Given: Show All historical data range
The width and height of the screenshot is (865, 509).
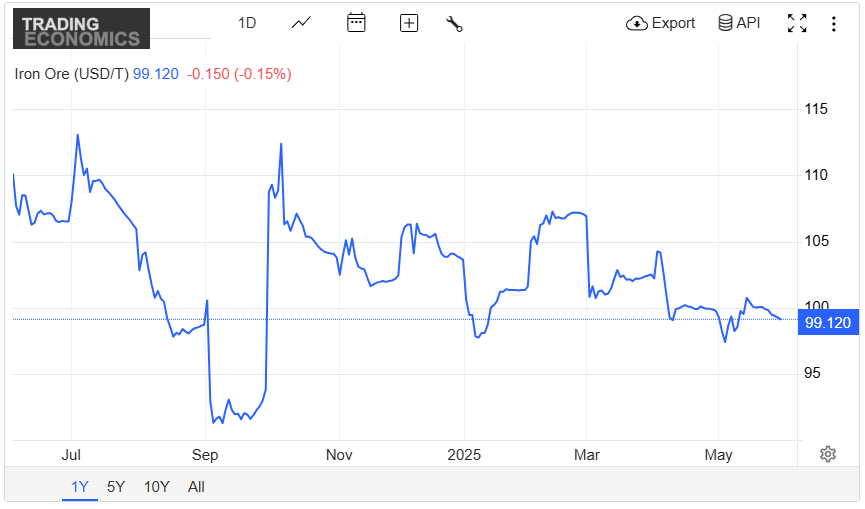Looking at the screenshot, I should tap(196, 487).
